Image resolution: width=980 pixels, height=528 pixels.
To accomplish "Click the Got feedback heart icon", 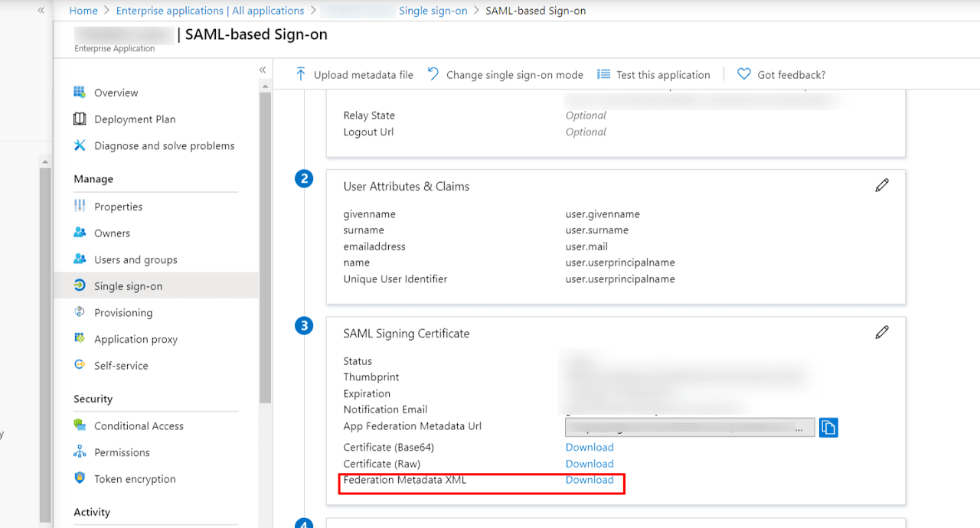I will (x=743, y=74).
